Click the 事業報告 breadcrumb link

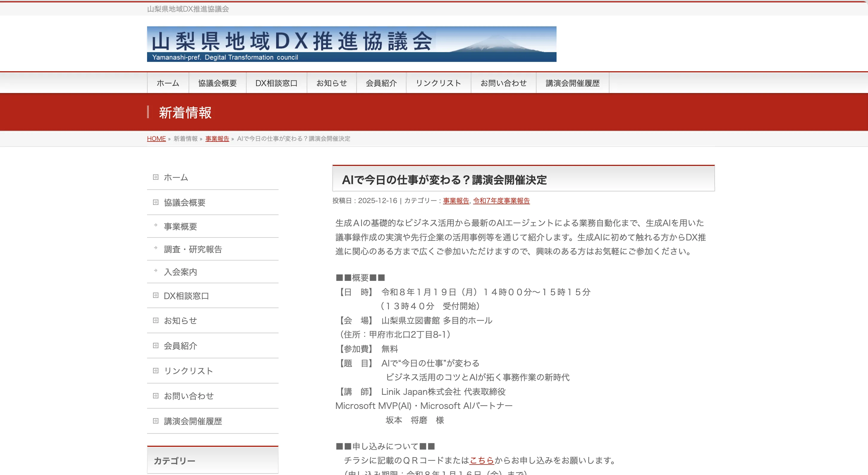point(217,138)
